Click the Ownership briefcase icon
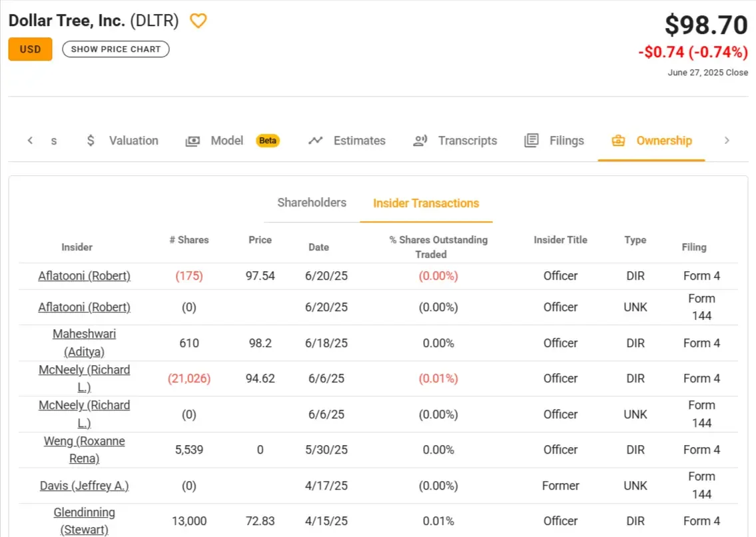Viewport: 756px width, 537px height. tap(618, 141)
